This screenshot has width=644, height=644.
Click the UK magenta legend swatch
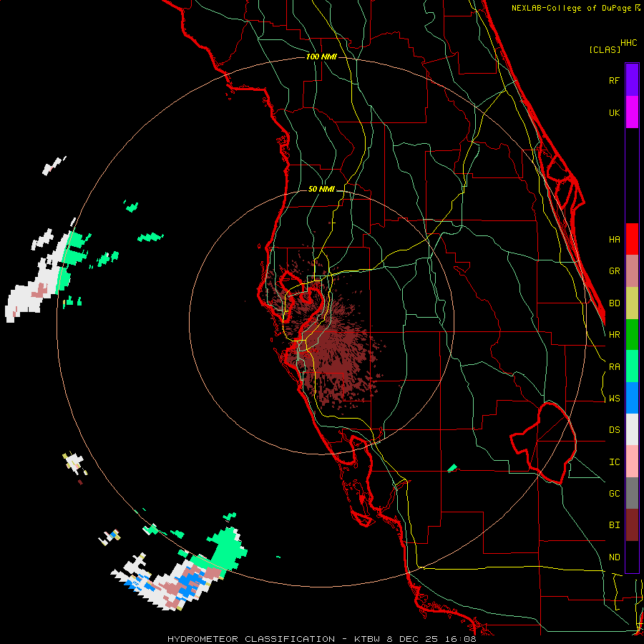tap(632, 112)
